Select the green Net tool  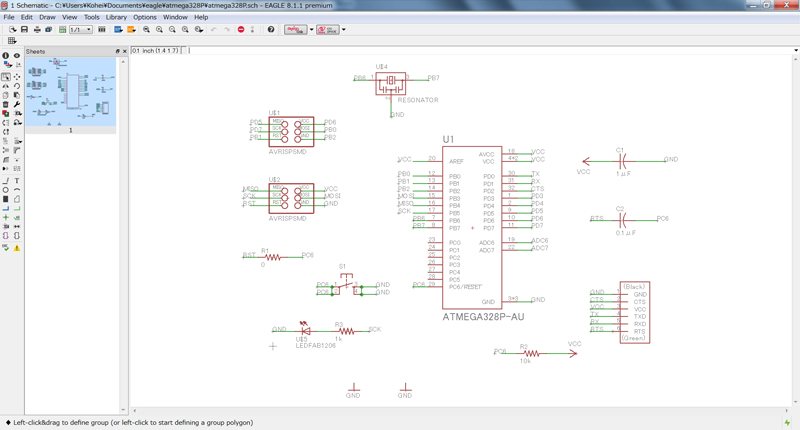[17, 208]
